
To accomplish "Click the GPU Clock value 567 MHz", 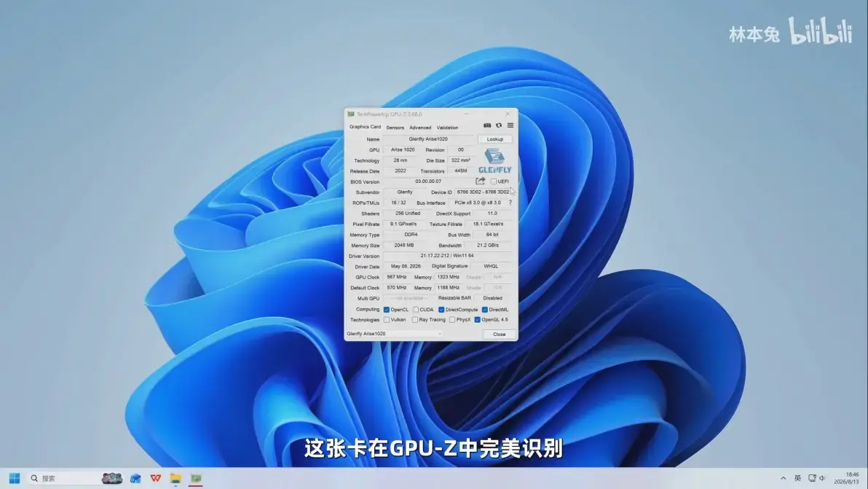I will coord(396,277).
